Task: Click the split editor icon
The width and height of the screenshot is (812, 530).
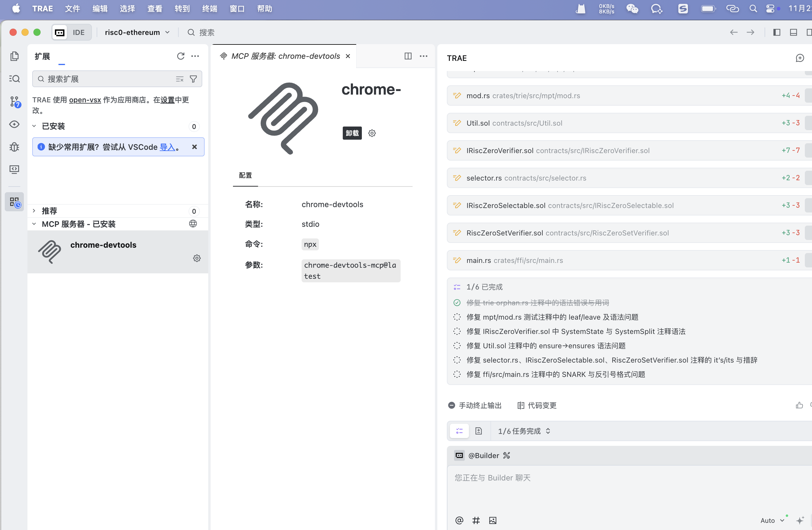Action: point(408,56)
